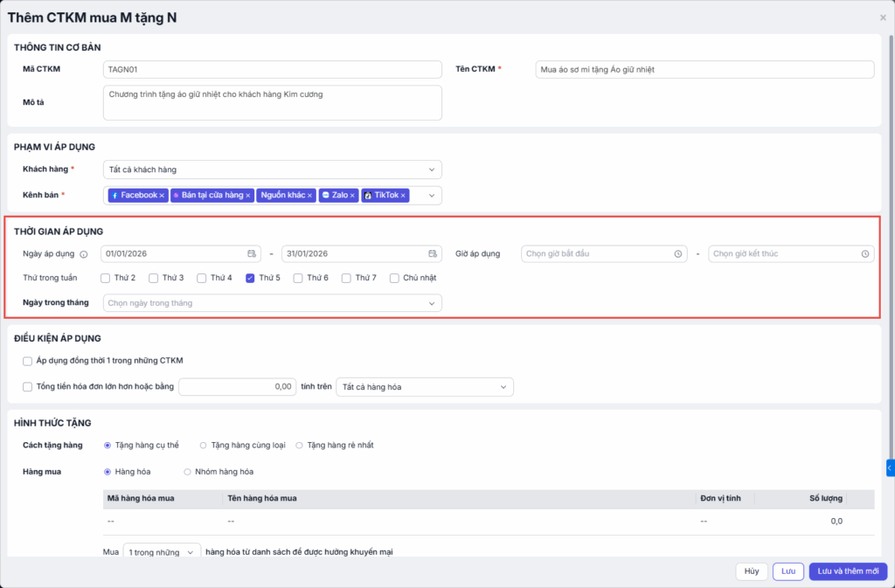Remove the Zalo tag from Kênh bán
Image resolution: width=895 pixels, height=588 pixels.
point(352,196)
